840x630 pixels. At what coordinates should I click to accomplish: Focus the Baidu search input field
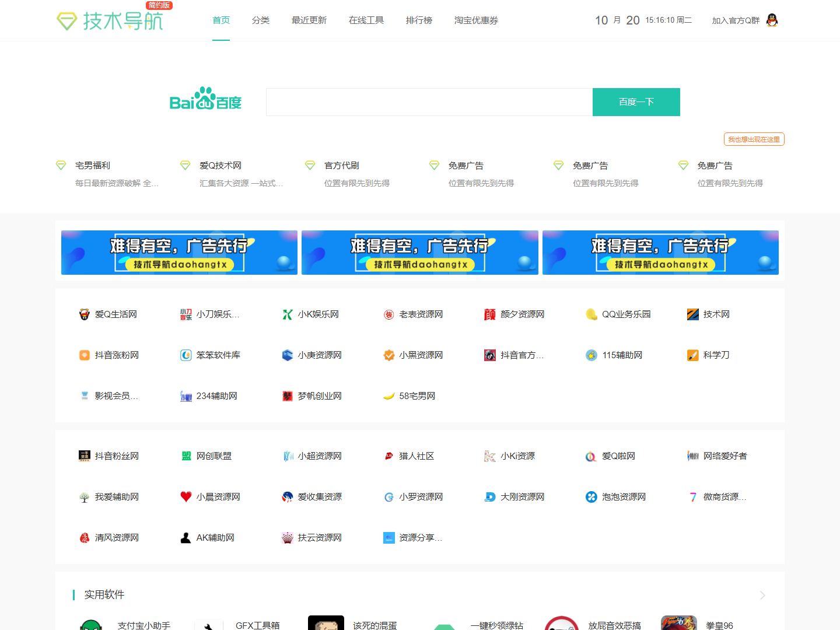[429, 102]
